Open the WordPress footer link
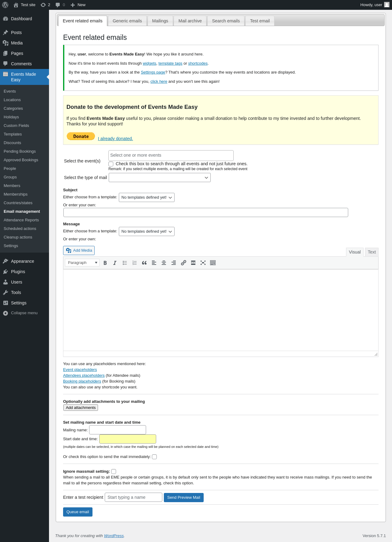Image resolution: width=392 pixels, height=542 pixels. point(114,536)
